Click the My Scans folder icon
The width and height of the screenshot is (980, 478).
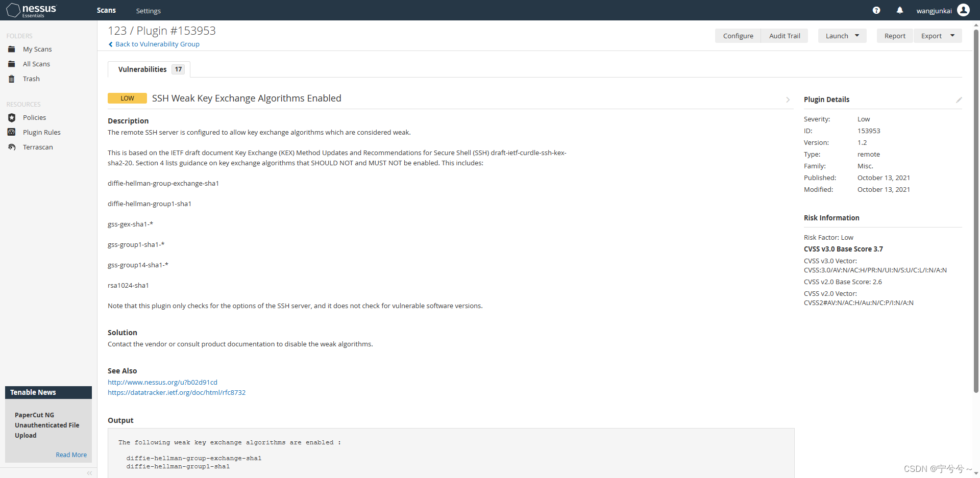[x=12, y=49]
